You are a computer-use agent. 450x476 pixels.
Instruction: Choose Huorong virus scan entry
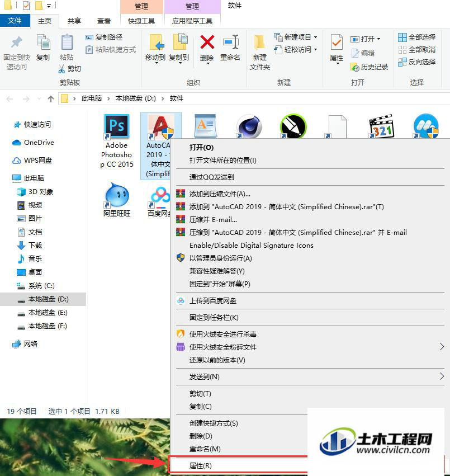tap(310, 334)
